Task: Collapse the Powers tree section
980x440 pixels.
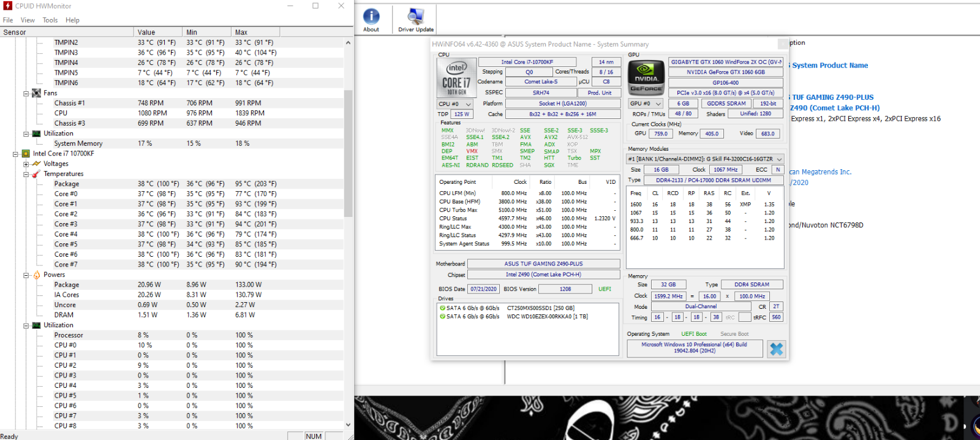Action: [x=26, y=275]
